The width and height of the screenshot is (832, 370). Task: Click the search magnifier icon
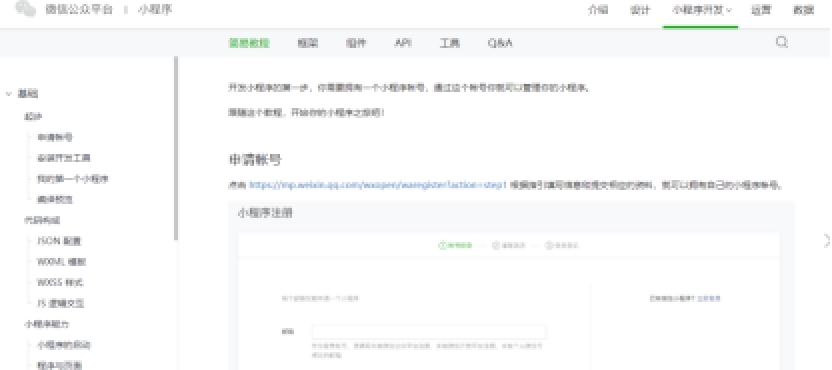coord(782,42)
